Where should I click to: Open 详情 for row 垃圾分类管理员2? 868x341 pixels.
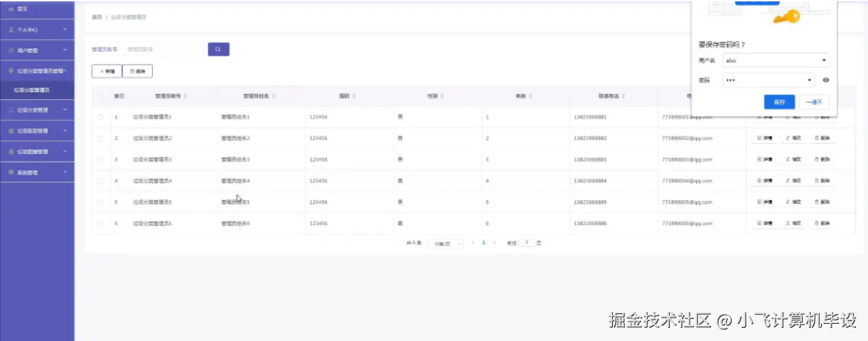764,138
